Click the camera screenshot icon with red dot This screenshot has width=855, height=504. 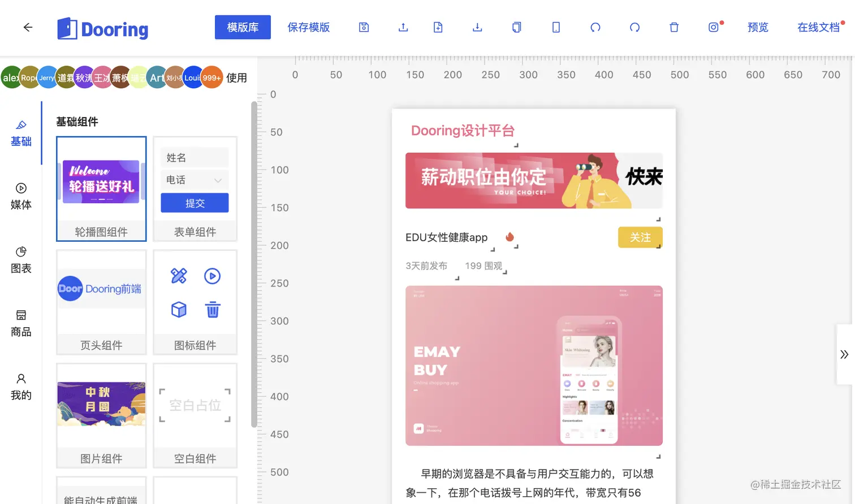point(714,27)
